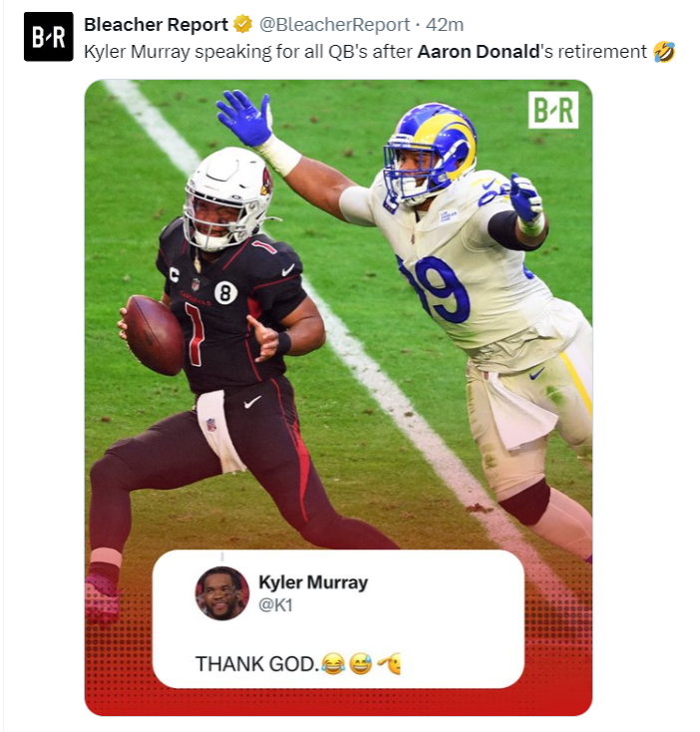
Task: Click the bold Aaron Donald text
Action: coord(479,51)
